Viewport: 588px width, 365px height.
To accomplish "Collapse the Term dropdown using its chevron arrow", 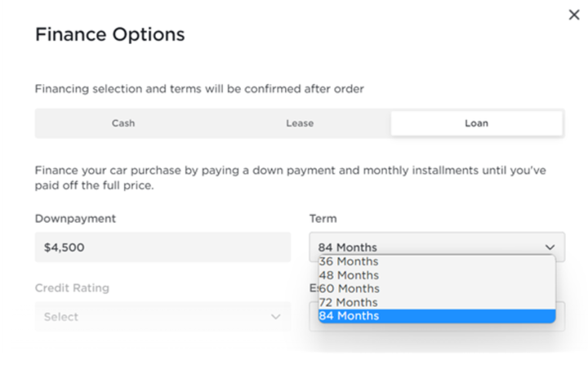I will point(550,247).
